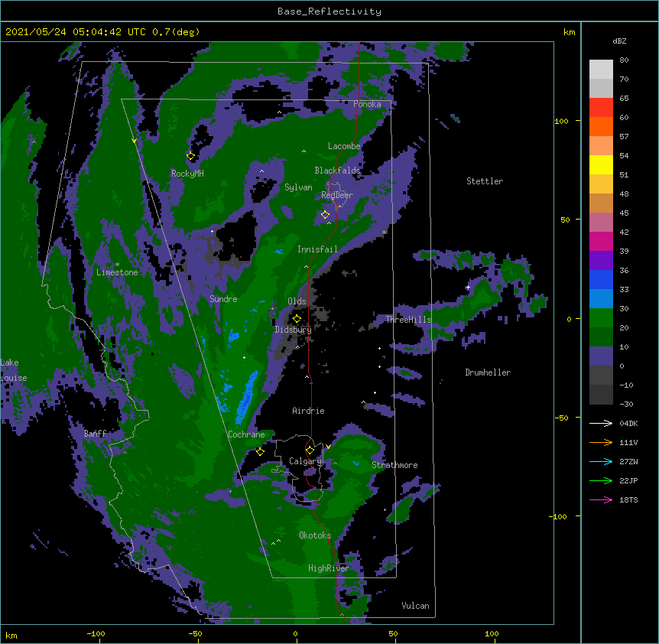Click the Sundre label

(x=223, y=299)
